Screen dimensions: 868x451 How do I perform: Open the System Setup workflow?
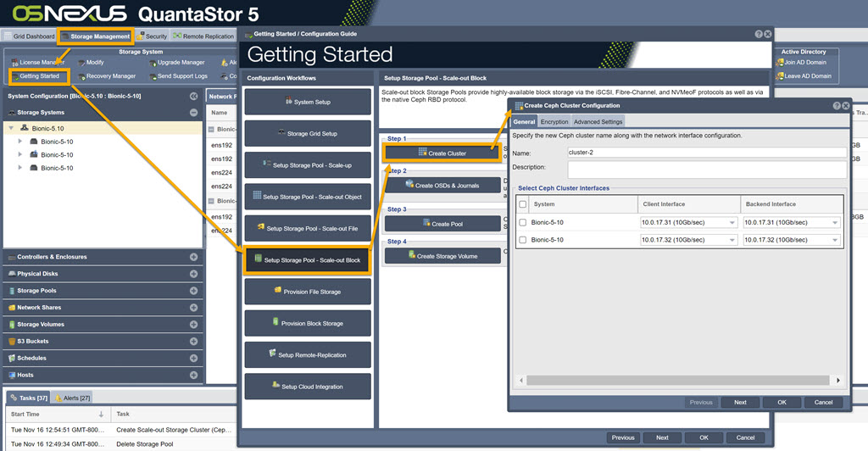tap(308, 102)
